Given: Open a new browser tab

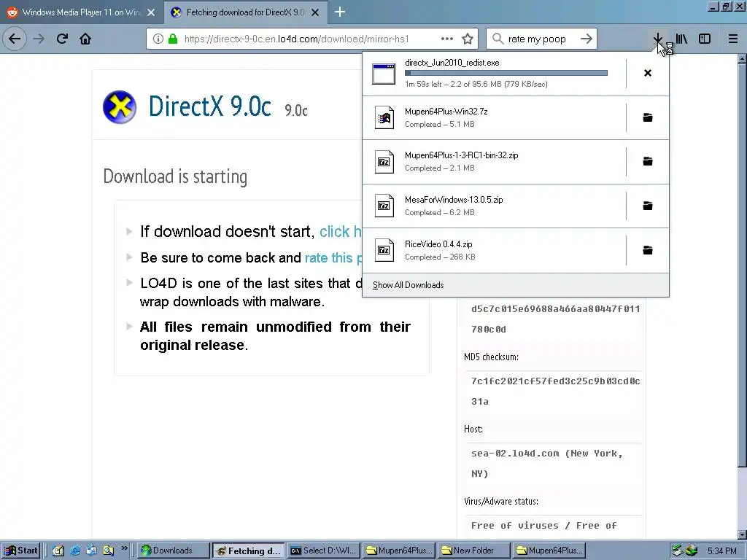Looking at the screenshot, I should (x=340, y=12).
